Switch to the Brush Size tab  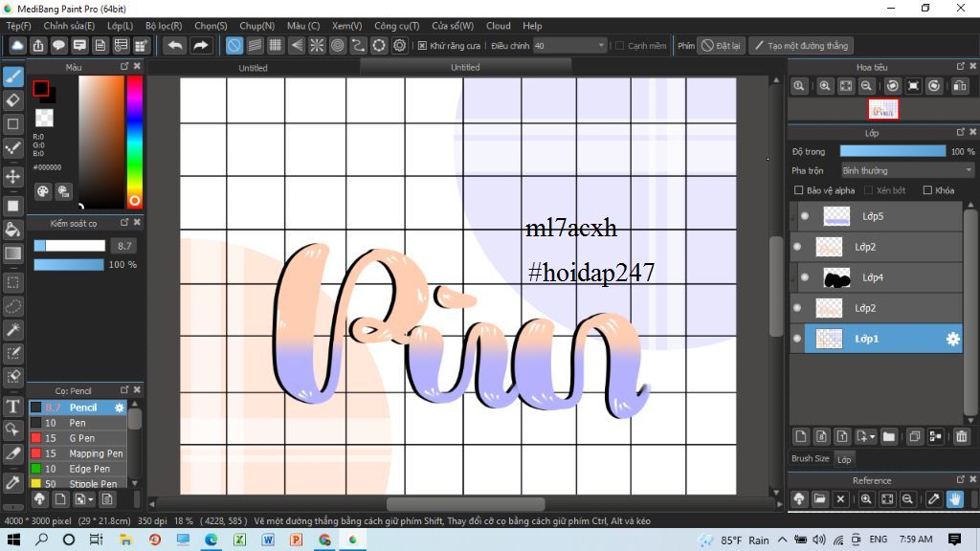pos(810,458)
